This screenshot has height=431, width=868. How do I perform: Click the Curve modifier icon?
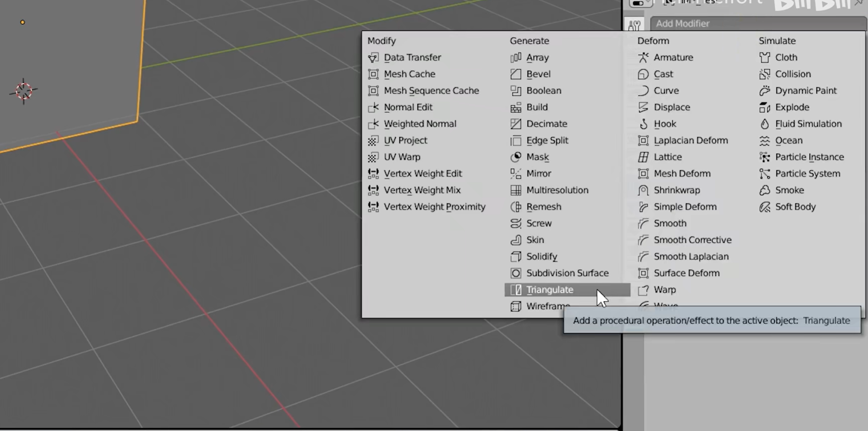(643, 90)
